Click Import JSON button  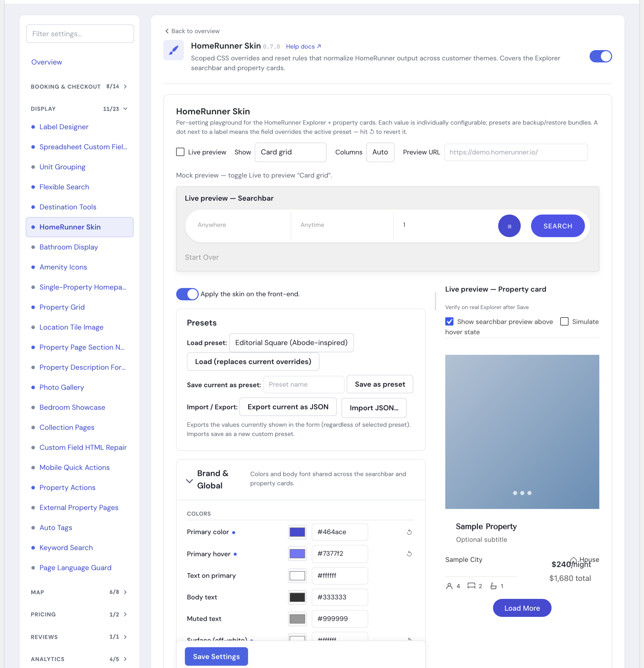coord(374,408)
